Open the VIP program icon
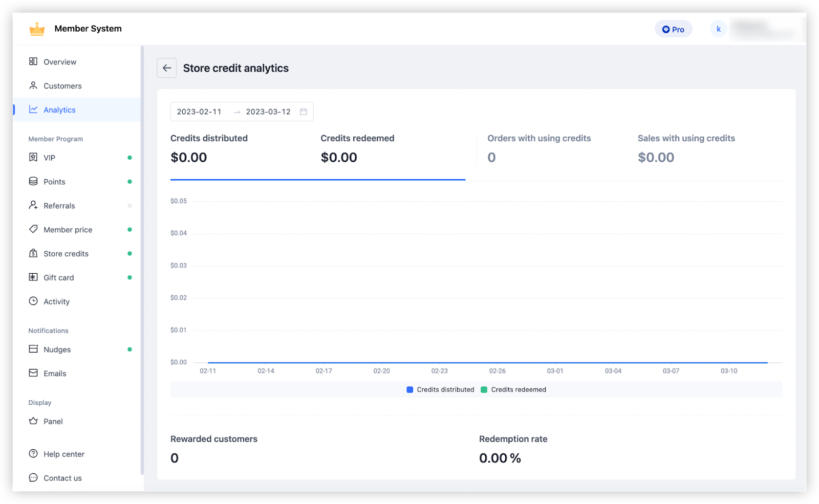Image resolution: width=819 pixels, height=504 pixels. point(33,157)
